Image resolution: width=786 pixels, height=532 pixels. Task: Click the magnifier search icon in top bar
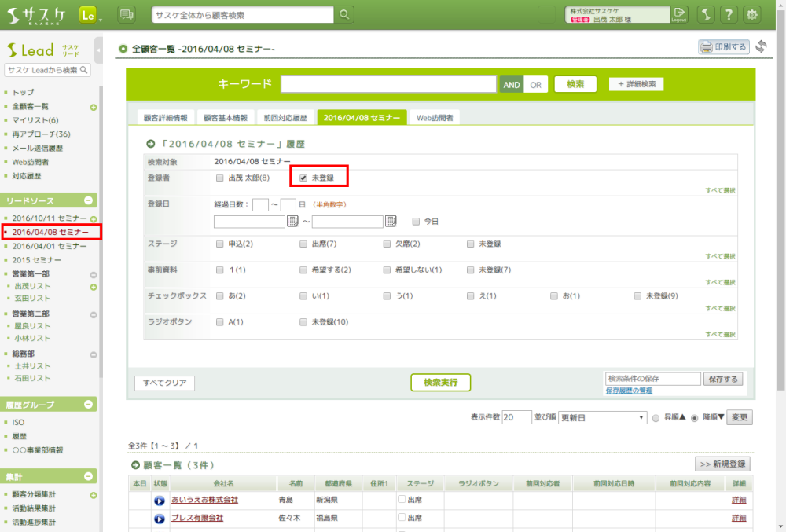[344, 15]
